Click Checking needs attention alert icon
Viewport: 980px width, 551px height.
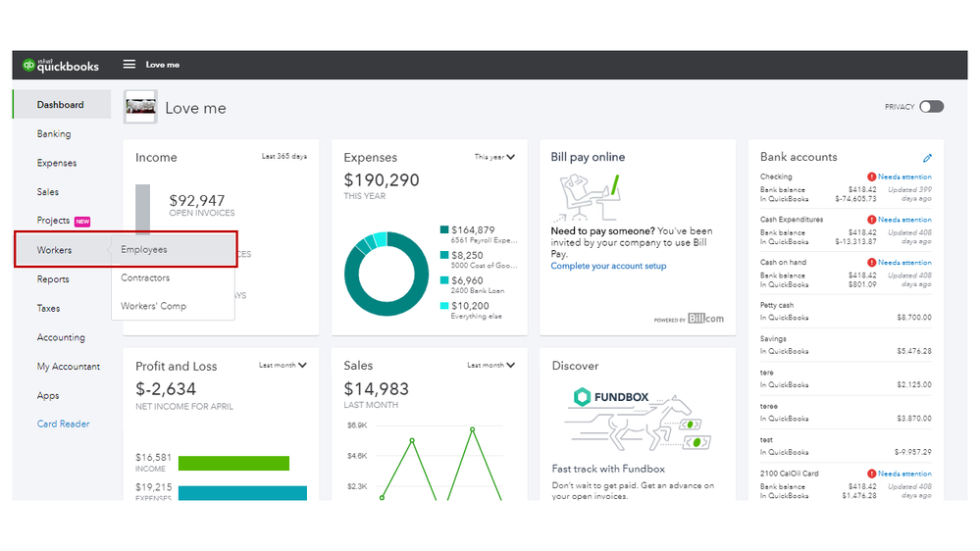871,176
